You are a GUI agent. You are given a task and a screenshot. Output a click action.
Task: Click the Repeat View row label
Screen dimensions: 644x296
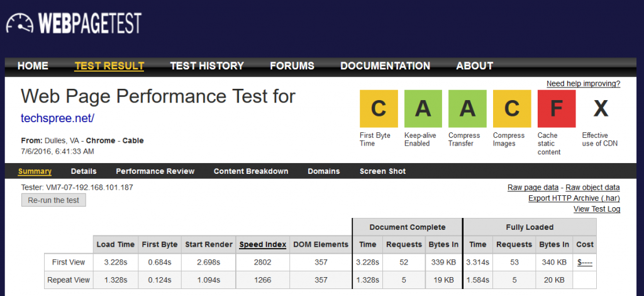point(69,280)
